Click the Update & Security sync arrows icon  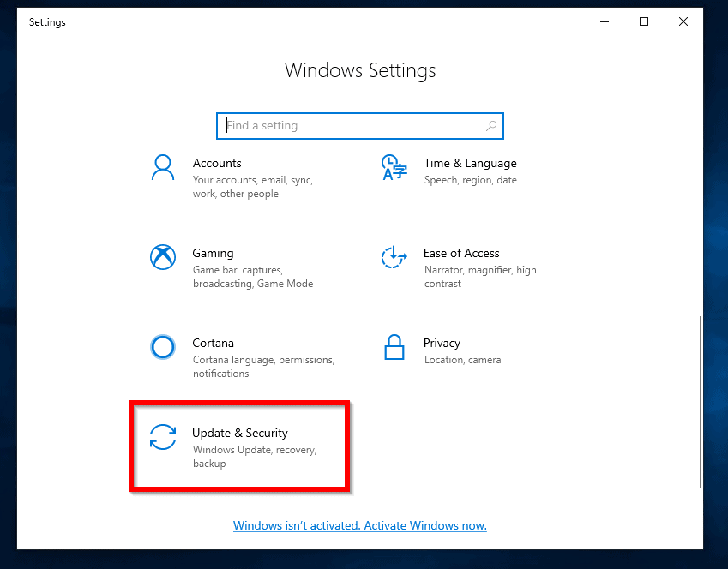click(163, 438)
